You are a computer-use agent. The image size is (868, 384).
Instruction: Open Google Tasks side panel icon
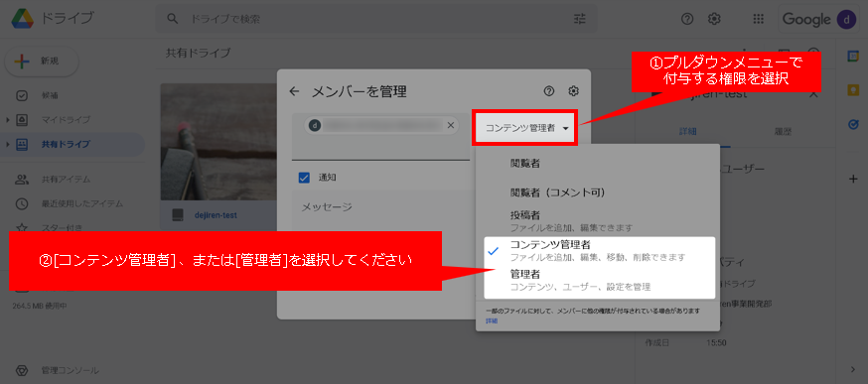[x=853, y=124]
